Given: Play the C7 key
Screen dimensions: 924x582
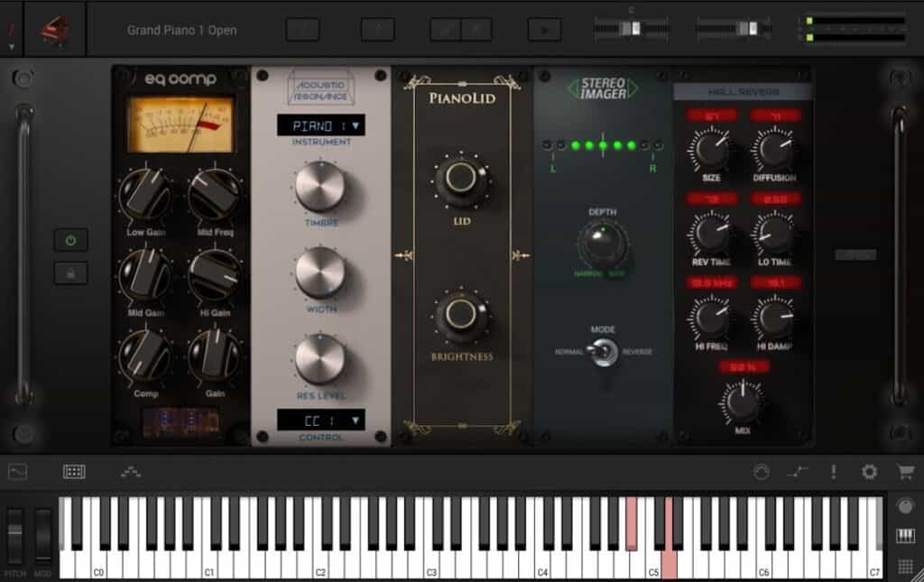Looking at the screenshot, I should point(875,564).
